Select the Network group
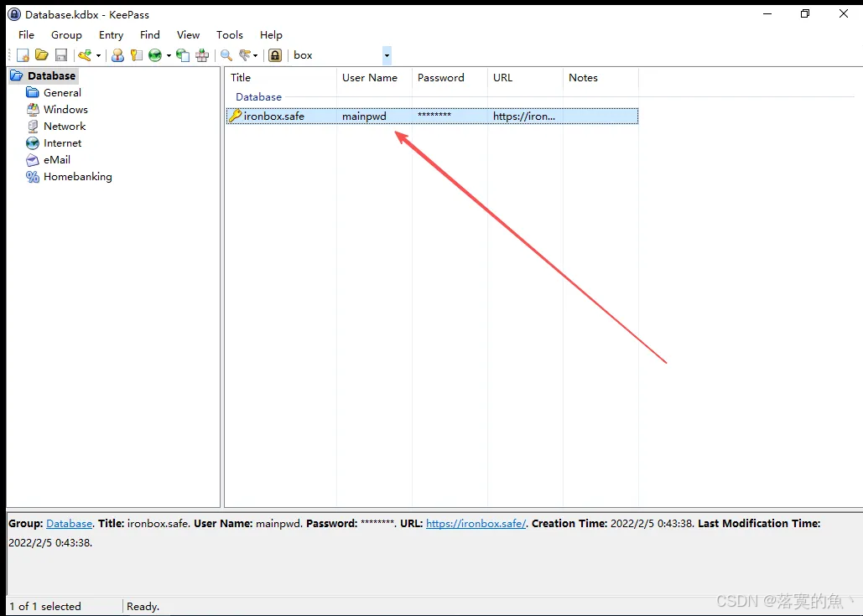 [x=65, y=127]
